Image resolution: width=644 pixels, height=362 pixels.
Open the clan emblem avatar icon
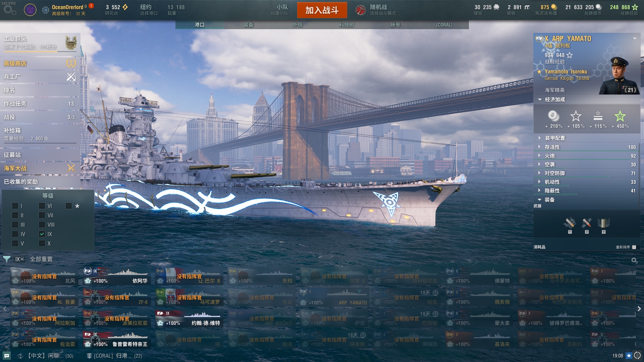[30, 10]
